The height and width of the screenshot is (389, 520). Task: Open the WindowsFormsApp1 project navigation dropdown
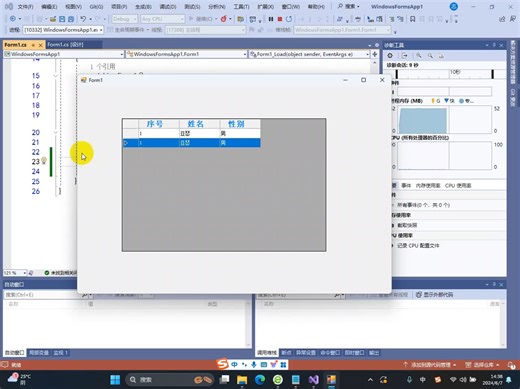point(64,54)
